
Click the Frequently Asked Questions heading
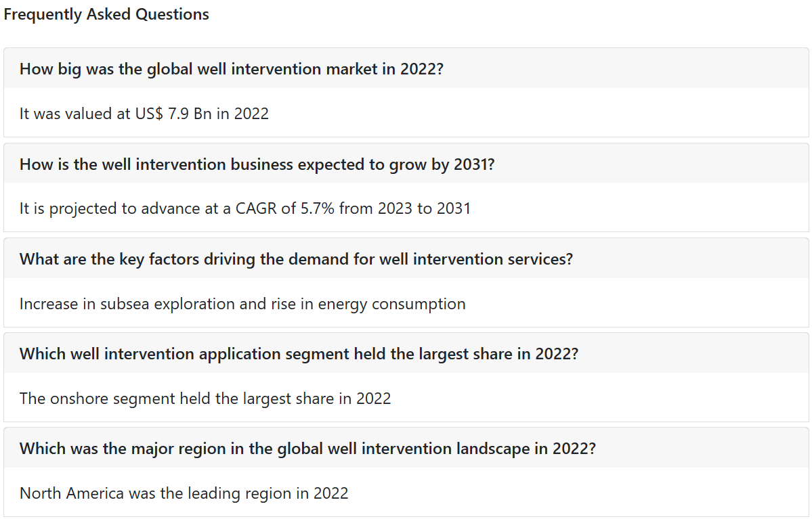[x=106, y=14]
